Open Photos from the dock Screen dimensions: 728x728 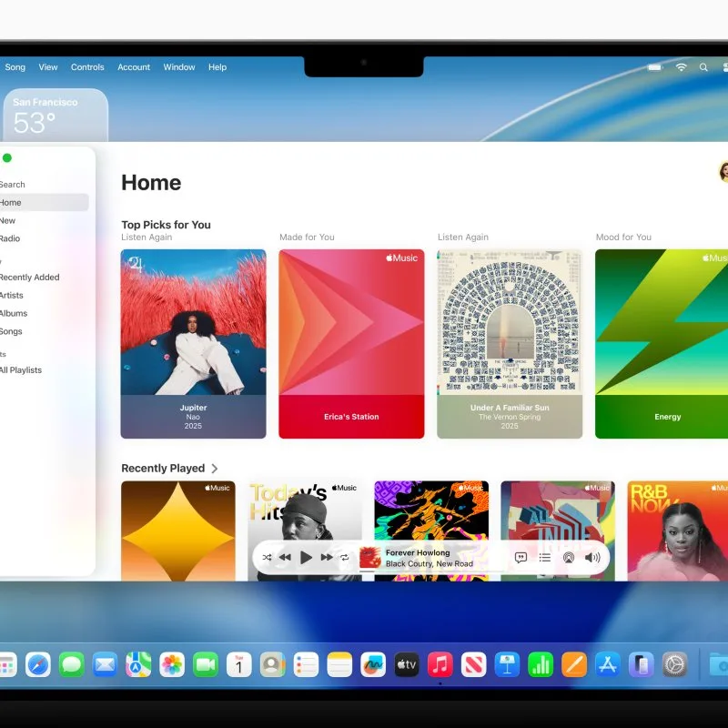172,665
